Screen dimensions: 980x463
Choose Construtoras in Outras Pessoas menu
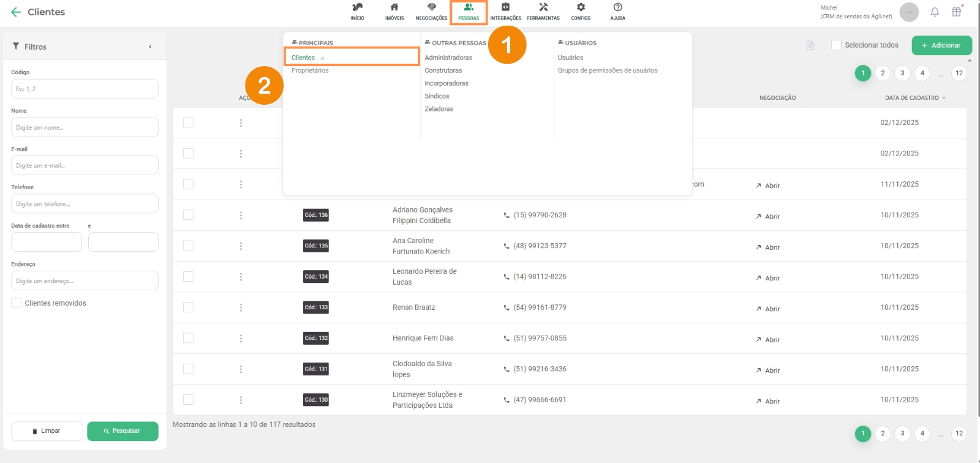pyautogui.click(x=443, y=70)
